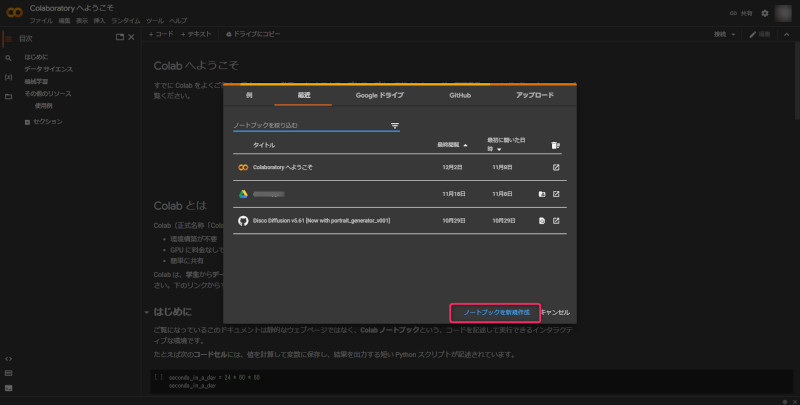Click the + コード toolbar button
800x405 pixels.
(161, 34)
